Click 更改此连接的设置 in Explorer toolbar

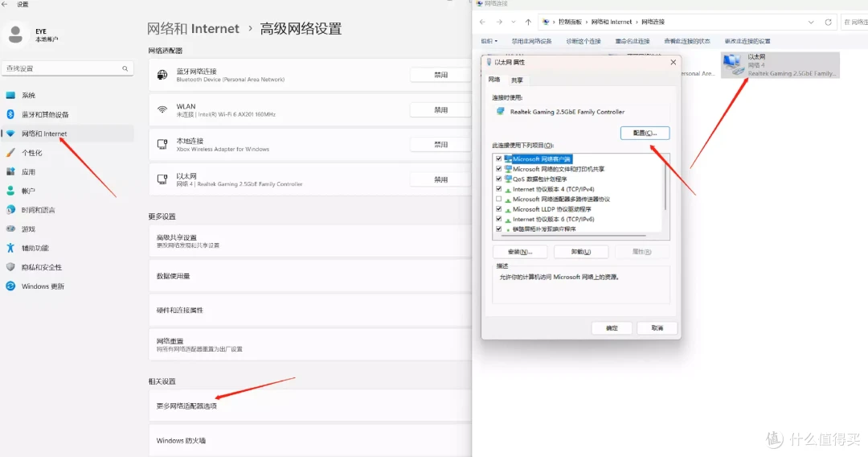747,41
